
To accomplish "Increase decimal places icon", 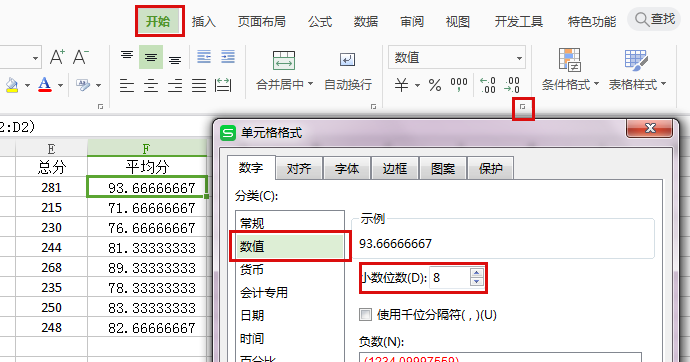I will (488, 85).
